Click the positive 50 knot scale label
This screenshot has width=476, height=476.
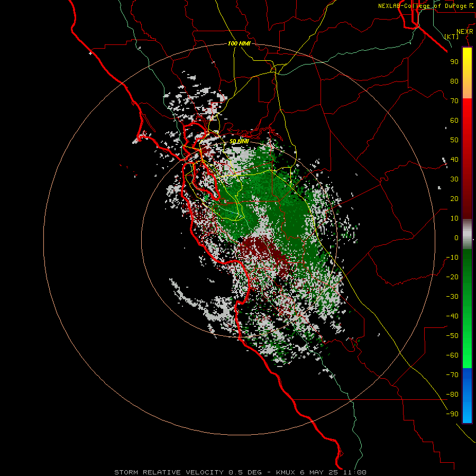click(x=454, y=140)
